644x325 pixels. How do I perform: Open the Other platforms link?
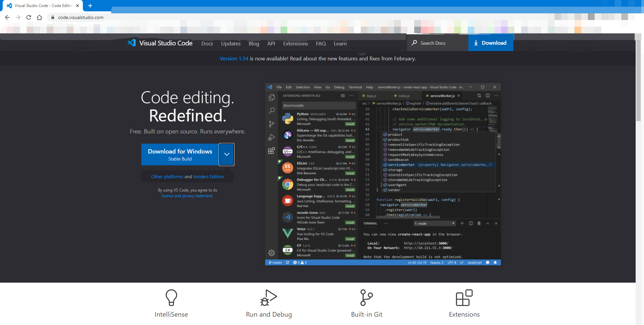pyautogui.click(x=167, y=177)
